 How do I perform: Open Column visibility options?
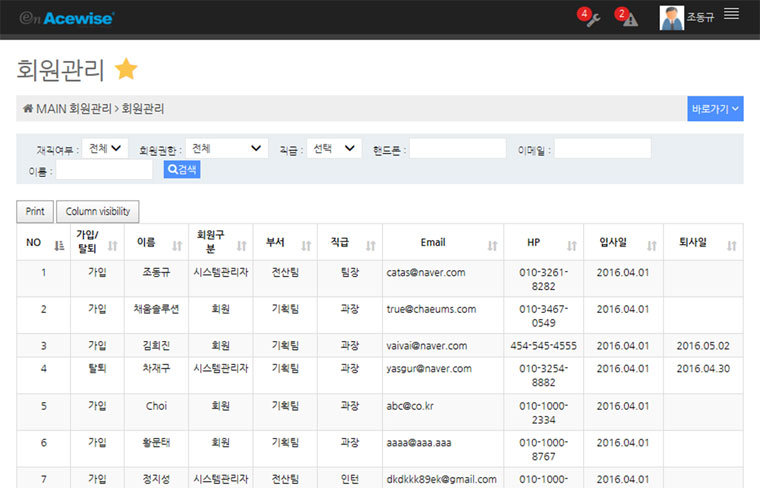[98, 211]
